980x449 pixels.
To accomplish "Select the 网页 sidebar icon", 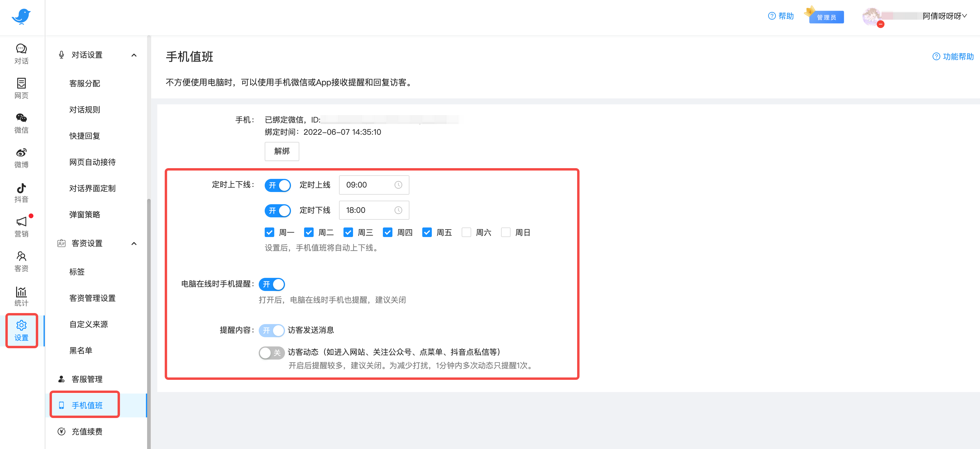I will 21,88.
